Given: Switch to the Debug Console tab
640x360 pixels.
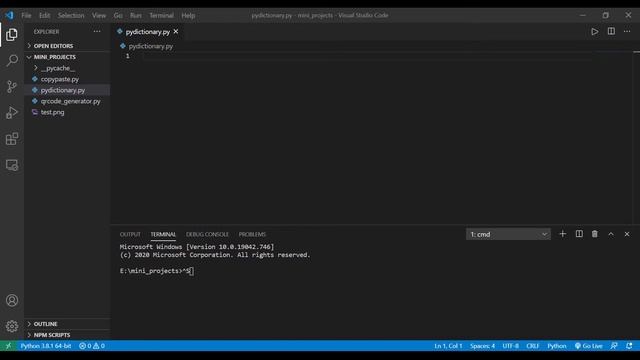Looking at the screenshot, I should tap(207, 234).
